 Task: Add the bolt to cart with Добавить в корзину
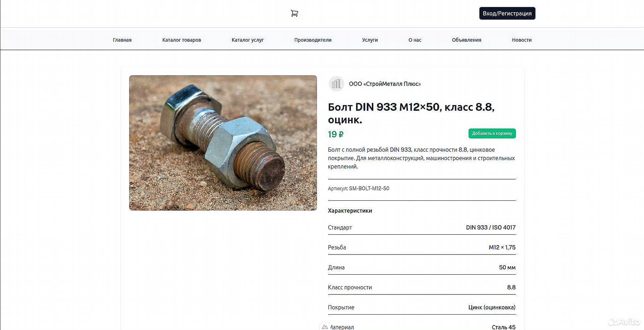pyautogui.click(x=492, y=133)
